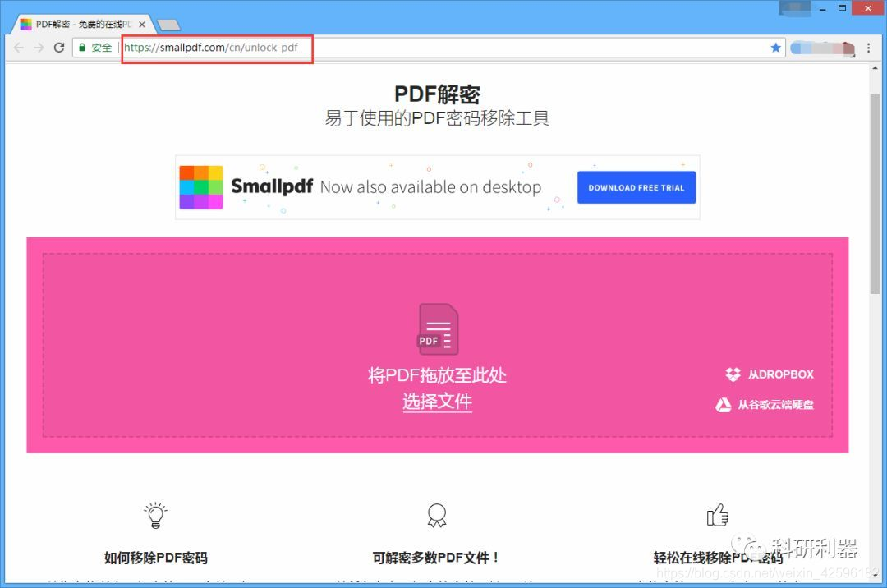The width and height of the screenshot is (887, 588).
Task: Click 'Now also available on desktop' banner text
Action: point(430,187)
